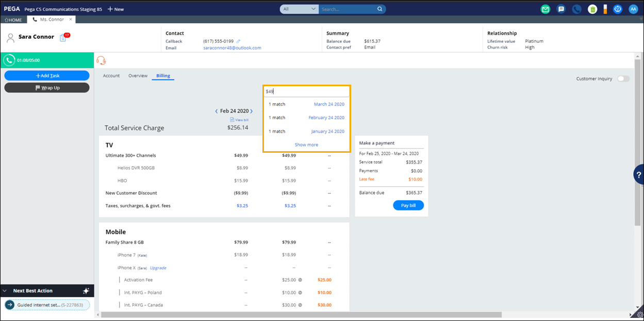This screenshot has width=644, height=321.
Task: Go to next billing period with right chevron
Action: click(252, 111)
